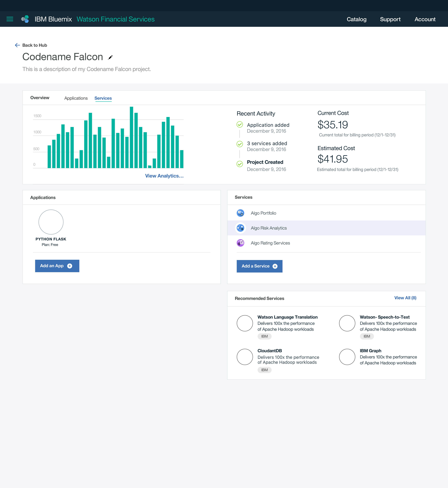This screenshot has width=448, height=488.
Task: Click the Python Flask app circle icon
Action: point(51,222)
